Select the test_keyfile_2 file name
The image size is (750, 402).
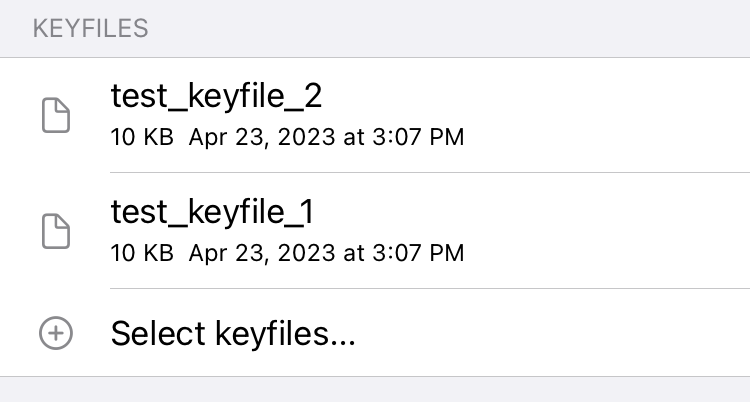216,96
